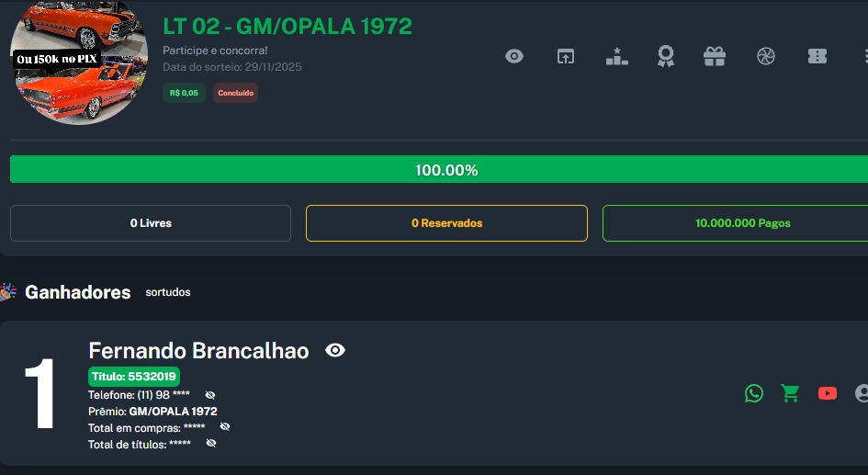Open the ranking podium icon
The height and width of the screenshot is (475, 868).
point(616,56)
